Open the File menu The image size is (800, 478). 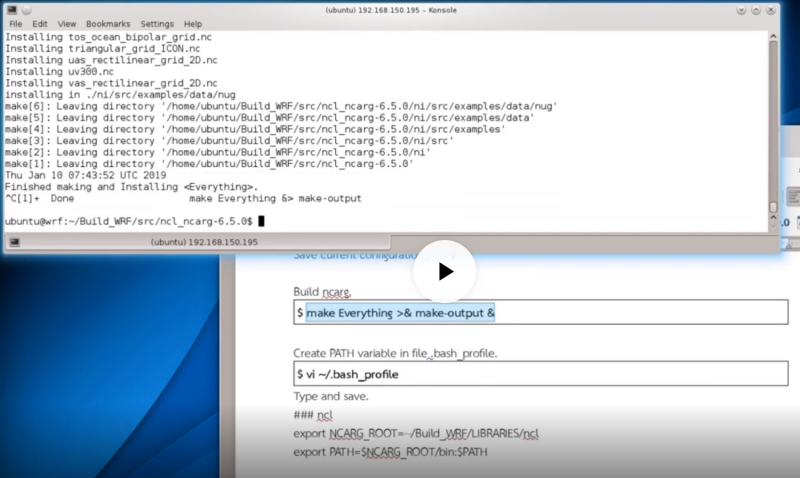pyautogui.click(x=15, y=23)
